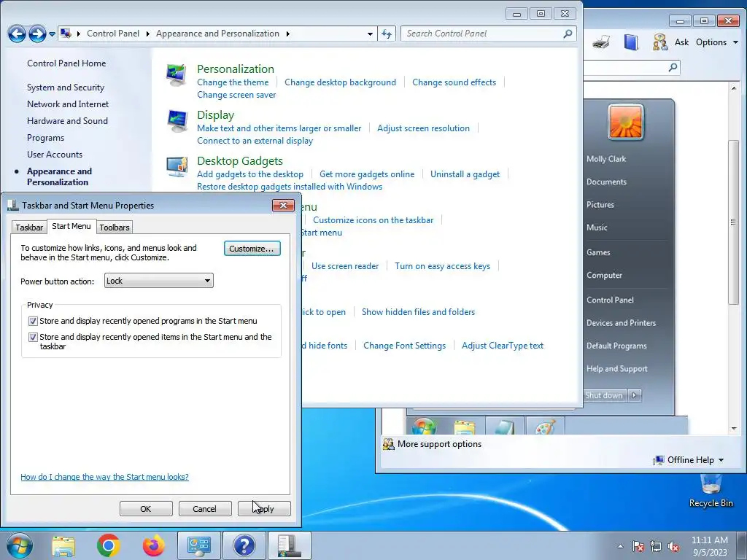This screenshot has height=560, width=747.
Task: Click Help window scrollbar down arrow
Action: (x=734, y=429)
